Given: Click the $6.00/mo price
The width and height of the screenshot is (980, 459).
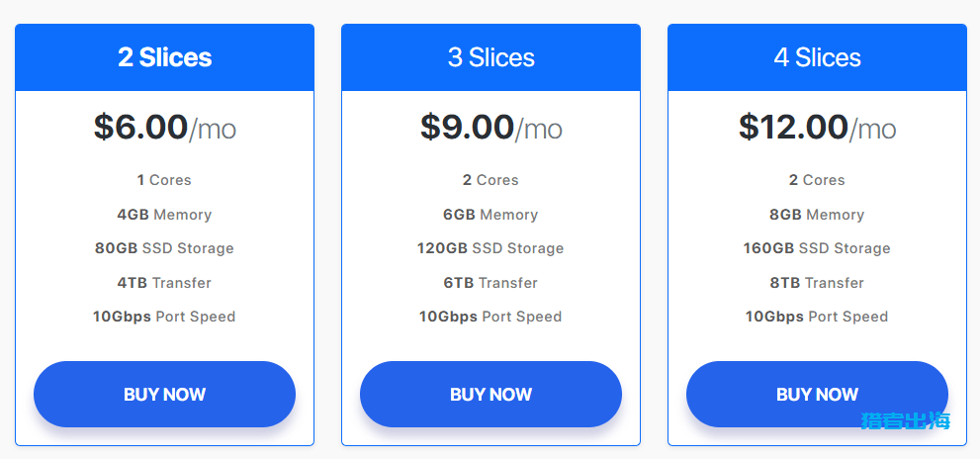Looking at the screenshot, I should click(x=164, y=128).
